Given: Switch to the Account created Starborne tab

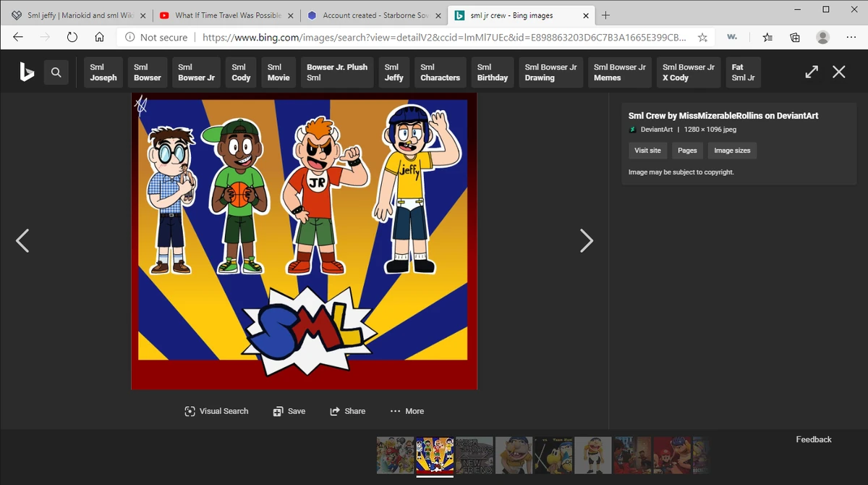Looking at the screenshot, I should pos(369,14).
